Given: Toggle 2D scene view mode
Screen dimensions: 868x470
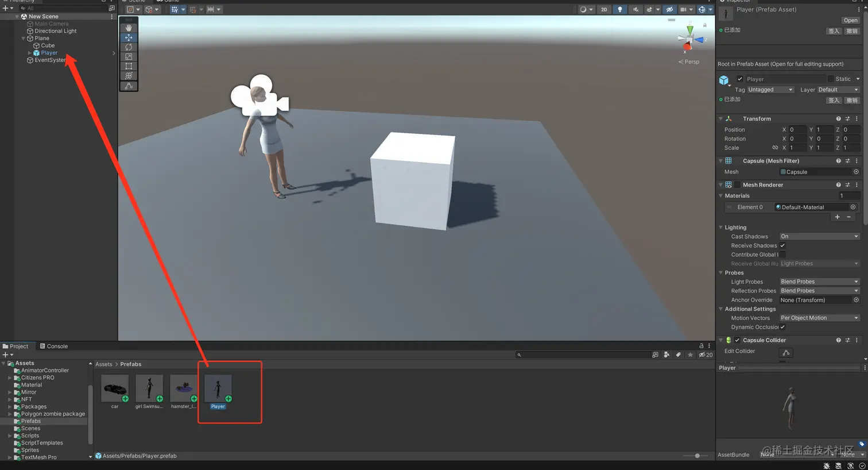Looking at the screenshot, I should (x=604, y=9).
